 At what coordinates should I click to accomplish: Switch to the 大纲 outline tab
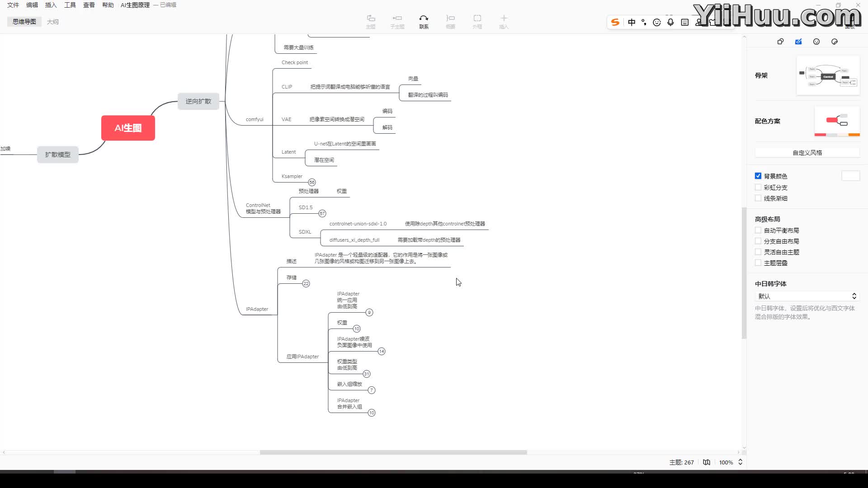(x=53, y=22)
